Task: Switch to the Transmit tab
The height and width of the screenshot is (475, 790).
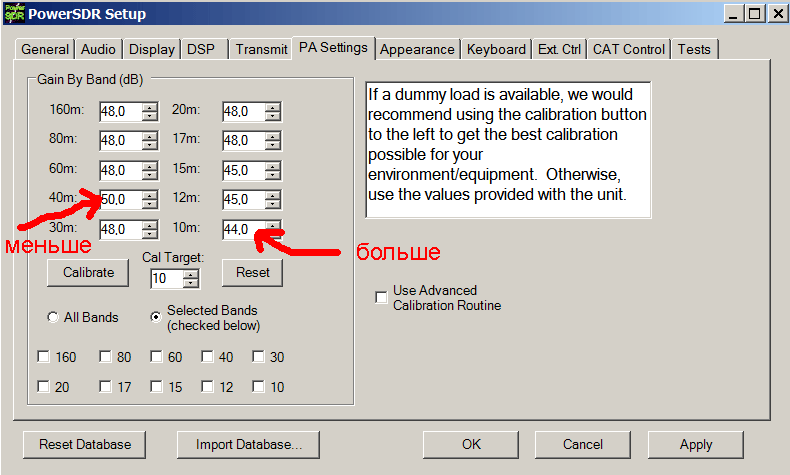Action: [260, 49]
